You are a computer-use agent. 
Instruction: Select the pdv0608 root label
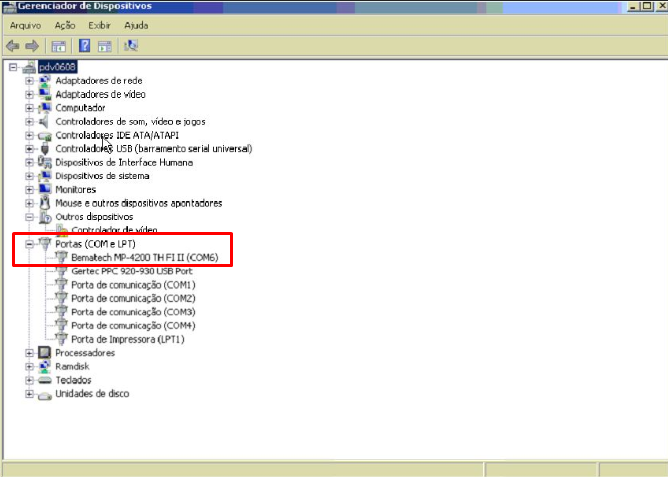pyautogui.click(x=57, y=67)
